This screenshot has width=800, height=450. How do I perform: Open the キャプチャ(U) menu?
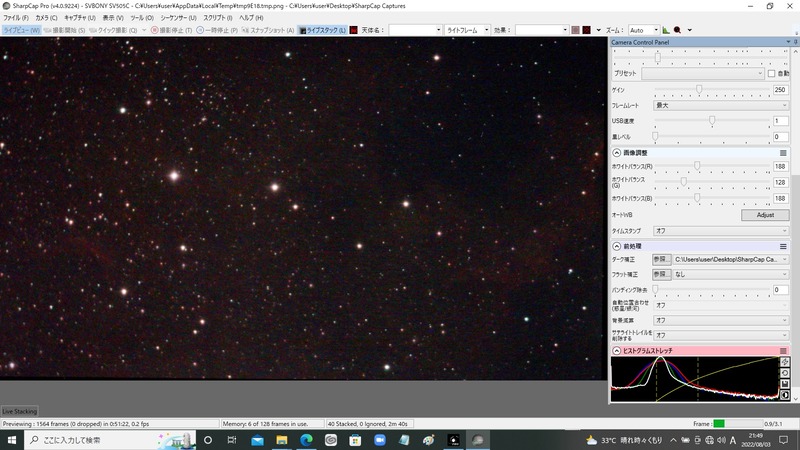[80, 18]
